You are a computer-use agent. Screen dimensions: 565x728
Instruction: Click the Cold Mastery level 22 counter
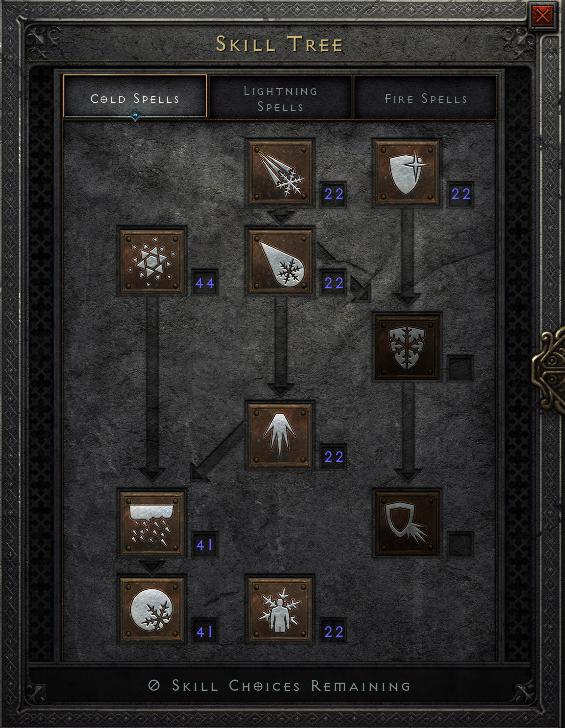pos(333,631)
